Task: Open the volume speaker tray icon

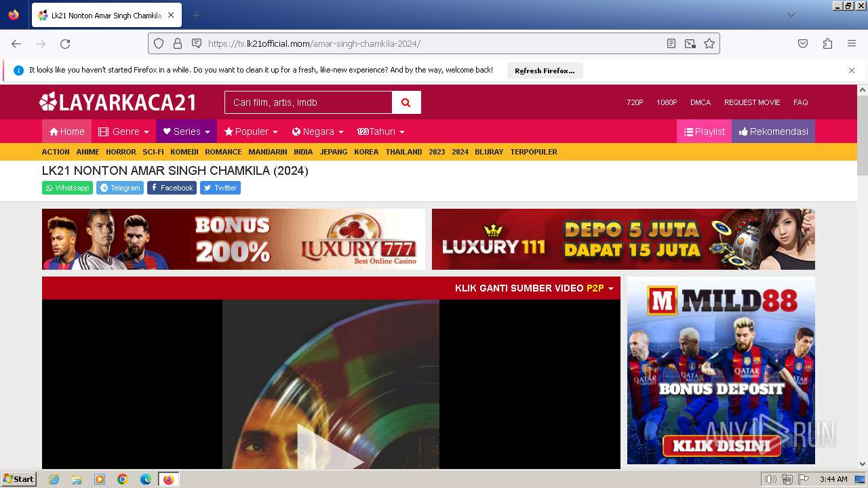Action: coord(770,479)
